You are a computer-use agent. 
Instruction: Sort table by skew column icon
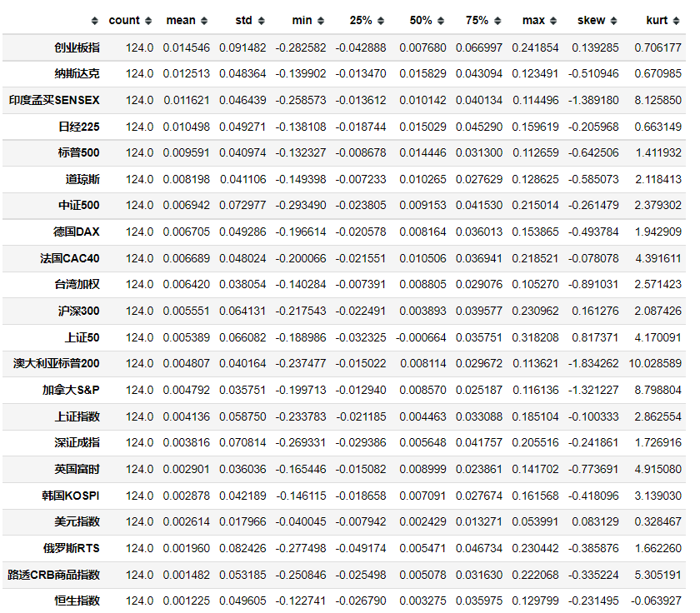click(614, 21)
